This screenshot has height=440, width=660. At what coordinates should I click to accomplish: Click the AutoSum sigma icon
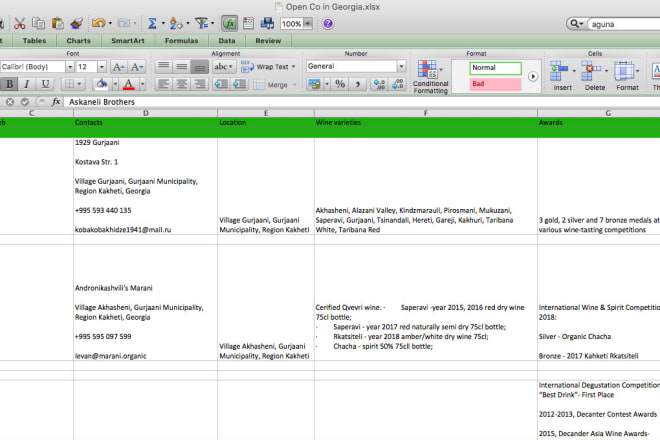pos(152,22)
